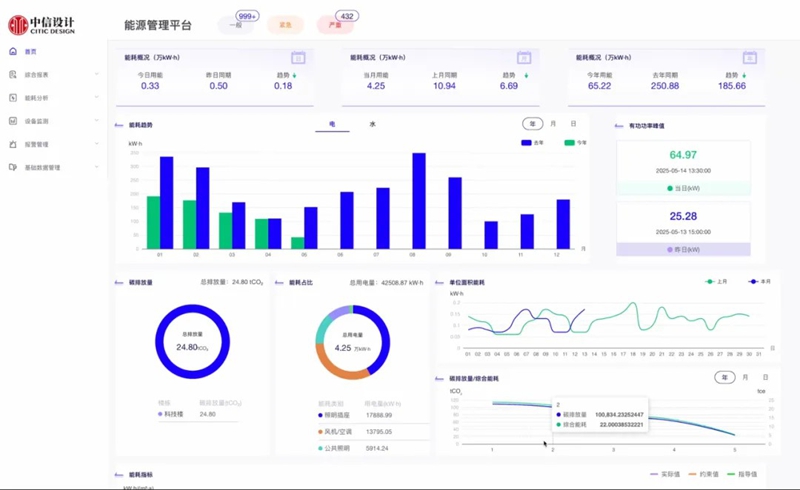Click the 一般 alarm pill
Viewport: 800px width, 490px height.
click(236, 25)
